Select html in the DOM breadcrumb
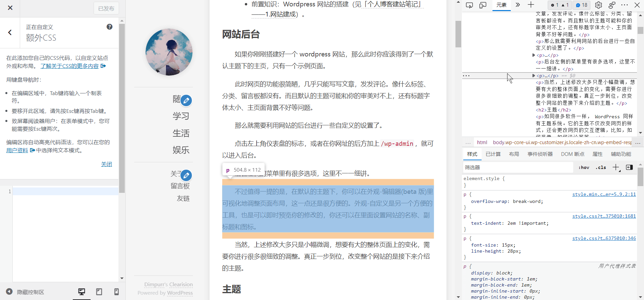Image resolution: width=644 pixels, height=300 pixels. [x=482, y=142]
